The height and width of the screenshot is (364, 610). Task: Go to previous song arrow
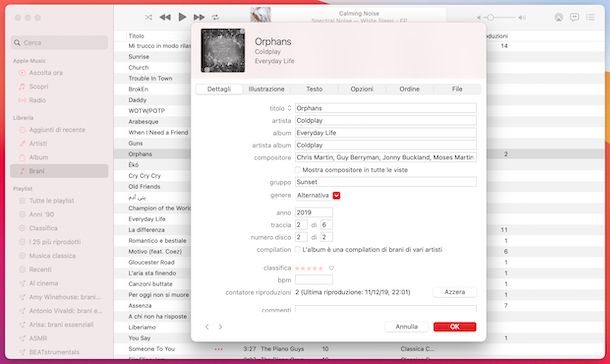point(207,327)
